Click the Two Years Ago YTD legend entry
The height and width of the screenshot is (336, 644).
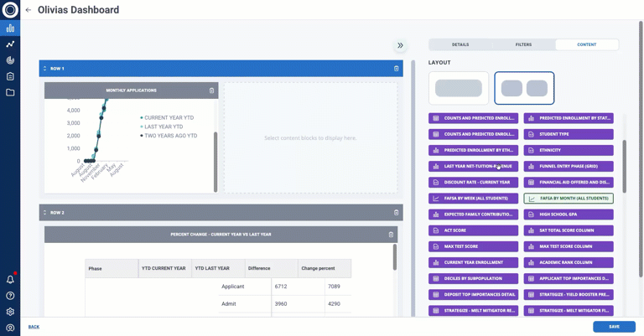click(169, 136)
